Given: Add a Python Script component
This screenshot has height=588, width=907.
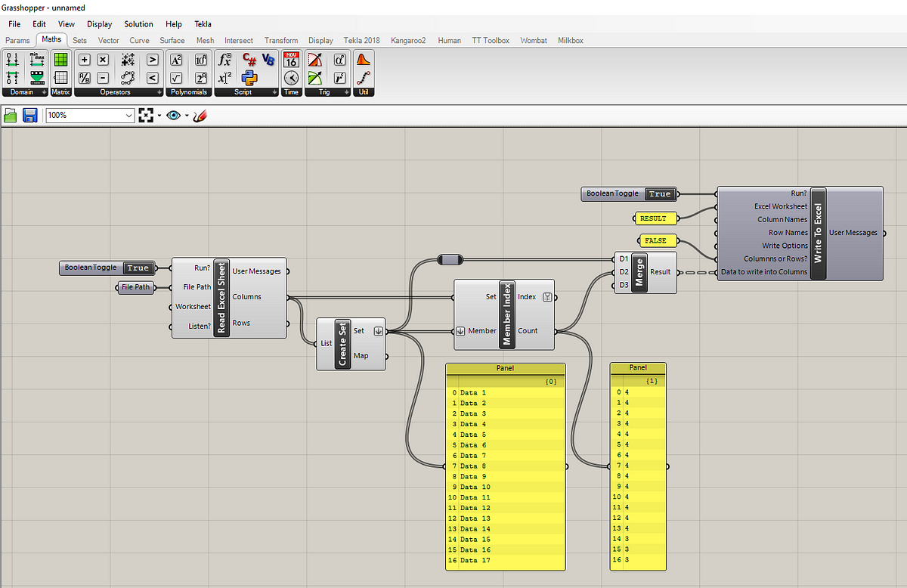Looking at the screenshot, I should pyautogui.click(x=249, y=77).
